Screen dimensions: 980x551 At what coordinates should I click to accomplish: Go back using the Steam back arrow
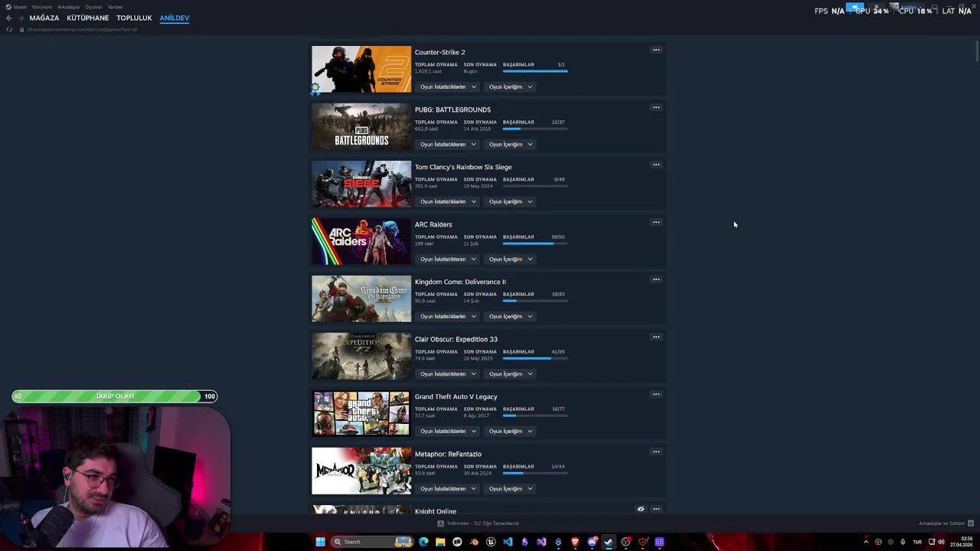(x=8, y=18)
